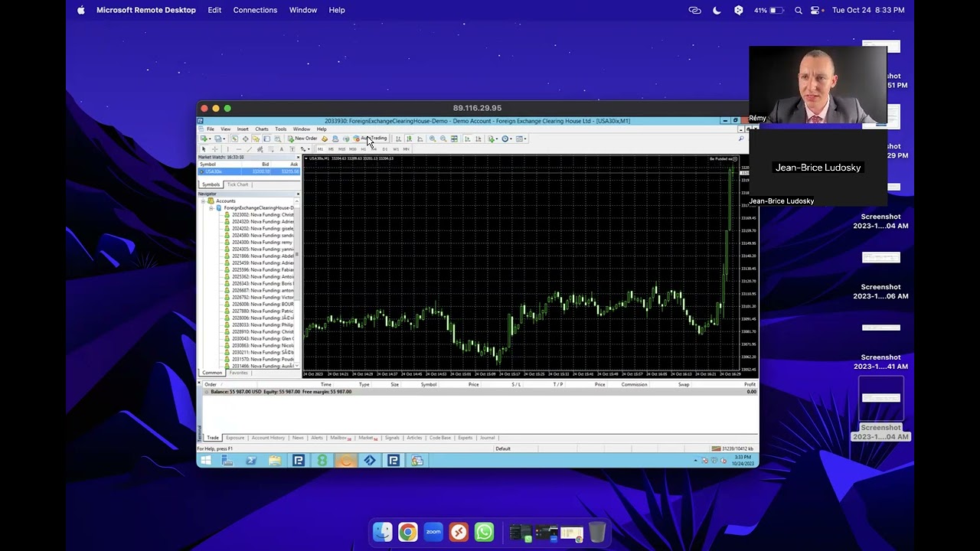The width and height of the screenshot is (980, 551).
Task: Open WhatsApp from the macOS Dock
Action: pos(484,532)
